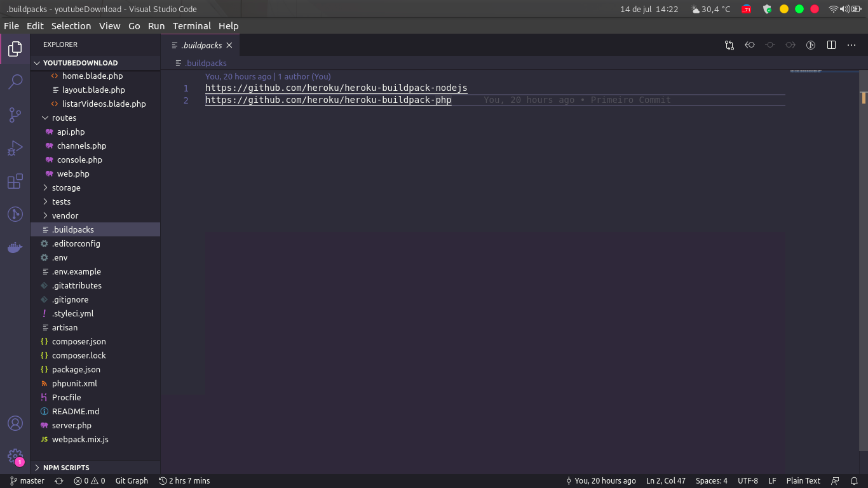Open the Manage gear menu

pos(15,456)
